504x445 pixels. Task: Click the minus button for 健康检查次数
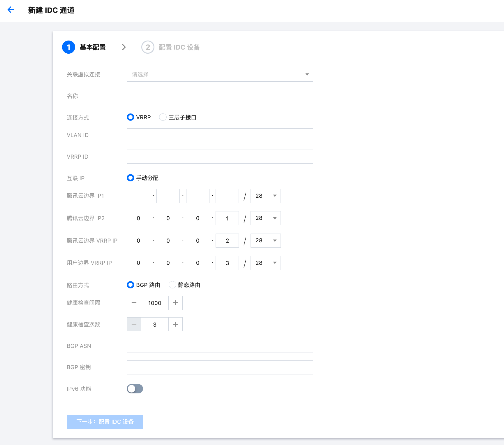134,324
